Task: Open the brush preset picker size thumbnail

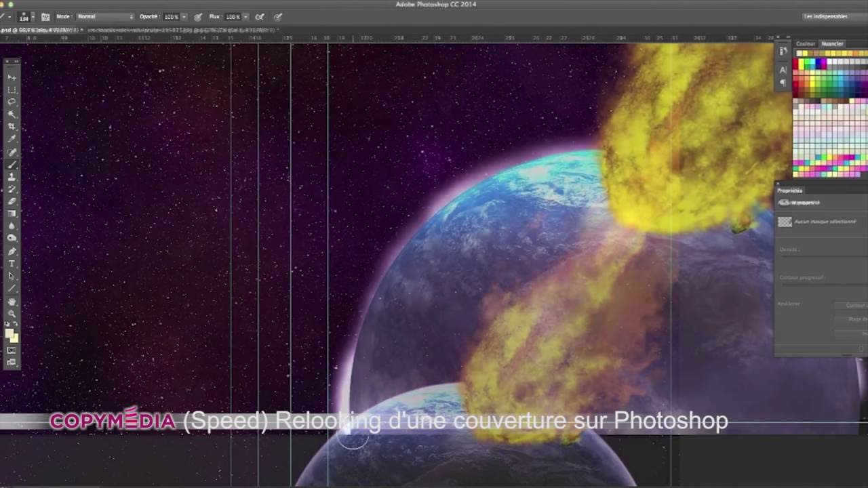Action: point(24,16)
